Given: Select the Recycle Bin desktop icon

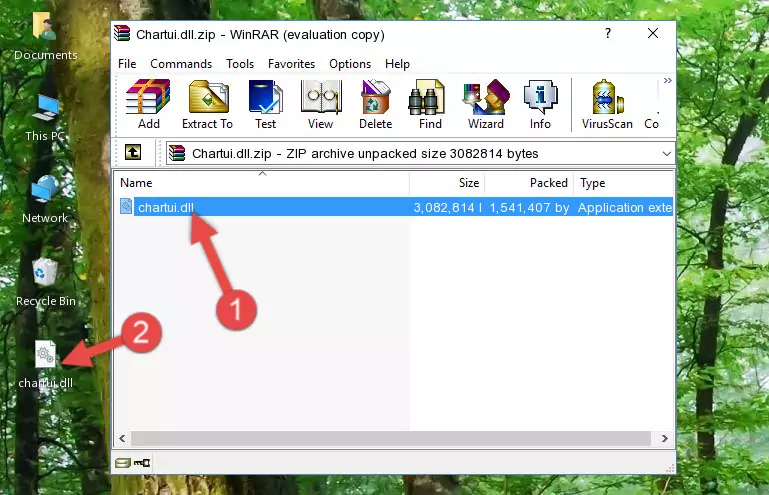Looking at the screenshot, I should (46, 283).
